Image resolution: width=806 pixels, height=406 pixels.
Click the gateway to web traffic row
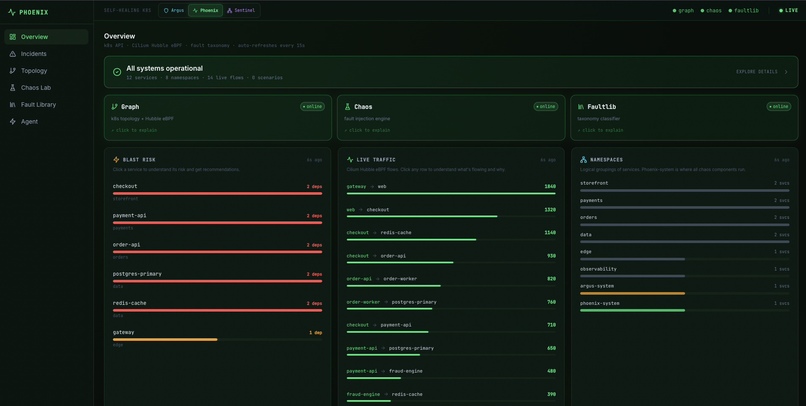451,189
